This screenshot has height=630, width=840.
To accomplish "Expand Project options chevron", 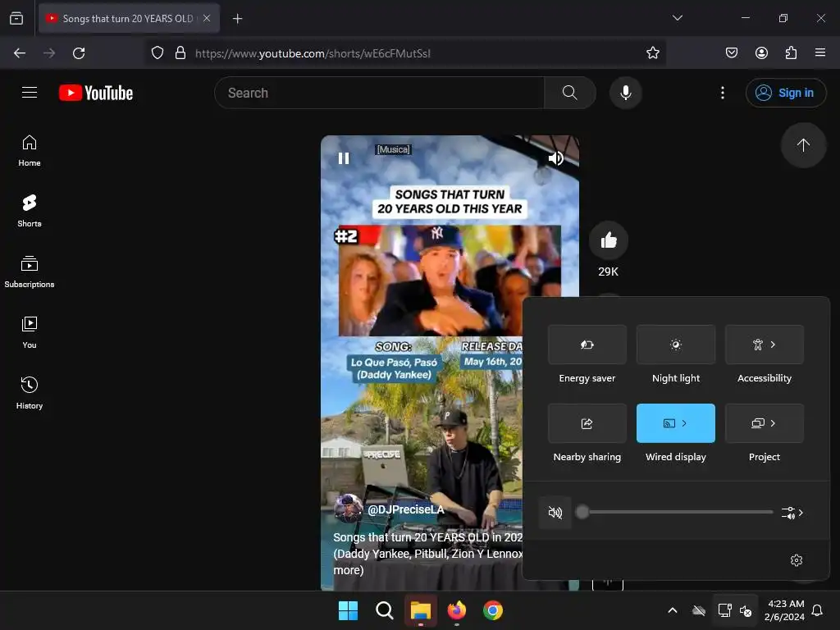I will pos(773,423).
